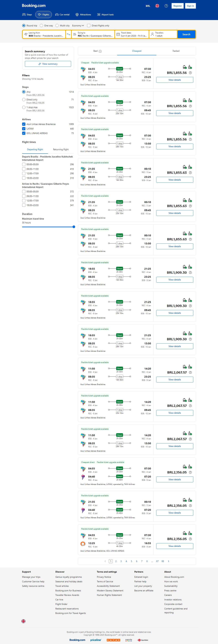This screenshot has width=218, height=644.
Task: Select the One way radio button
Action: pos(42,26)
